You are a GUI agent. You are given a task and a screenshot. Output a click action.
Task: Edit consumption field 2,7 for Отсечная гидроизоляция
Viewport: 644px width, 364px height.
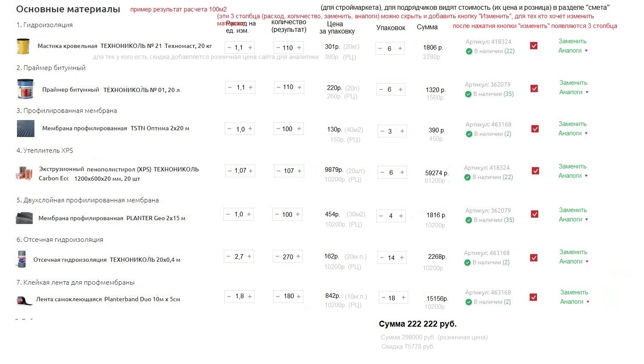[239, 257]
